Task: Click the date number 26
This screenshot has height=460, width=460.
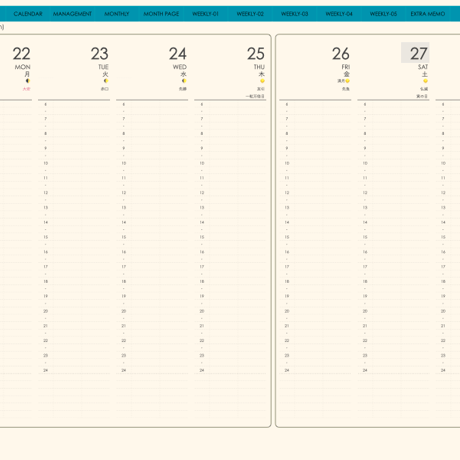Action: coord(341,54)
